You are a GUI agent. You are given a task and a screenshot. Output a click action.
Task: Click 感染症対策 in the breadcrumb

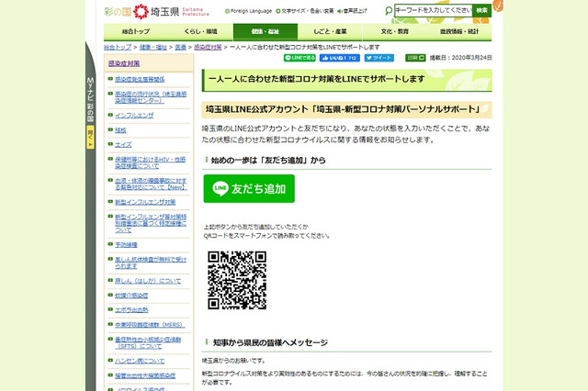click(x=208, y=47)
